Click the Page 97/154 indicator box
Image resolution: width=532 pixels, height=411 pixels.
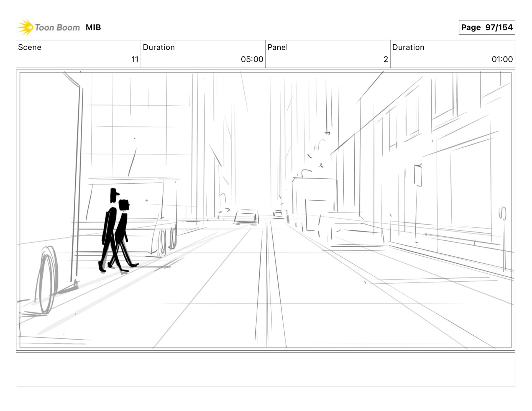point(487,27)
